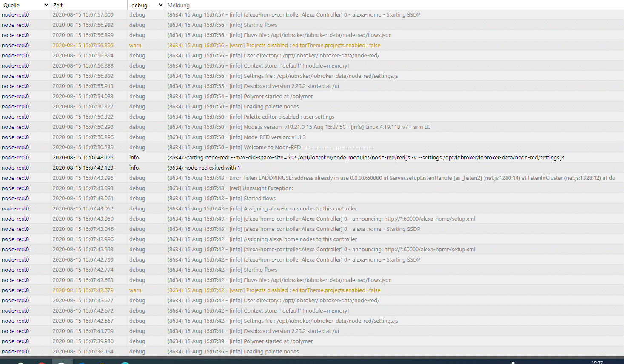Click the 'Welcome to Node-RED' message
The height and width of the screenshot is (364, 624).
(271, 148)
